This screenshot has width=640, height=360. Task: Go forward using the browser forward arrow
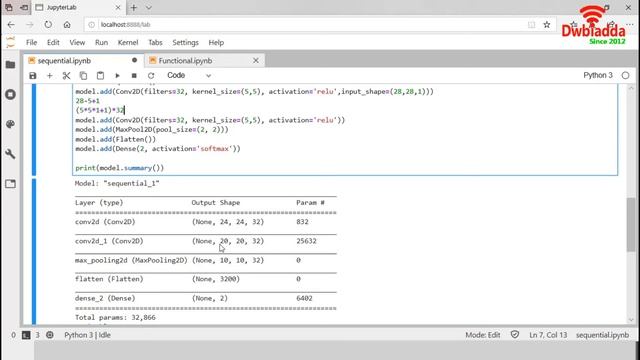[29, 24]
